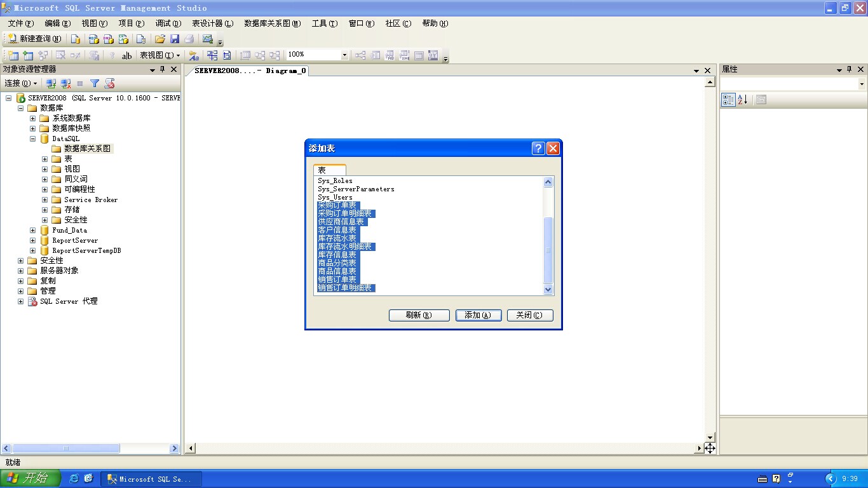The height and width of the screenshot is (488, 868).
Task: Open the 100% zoom combo box
Action: coord(318,55)
